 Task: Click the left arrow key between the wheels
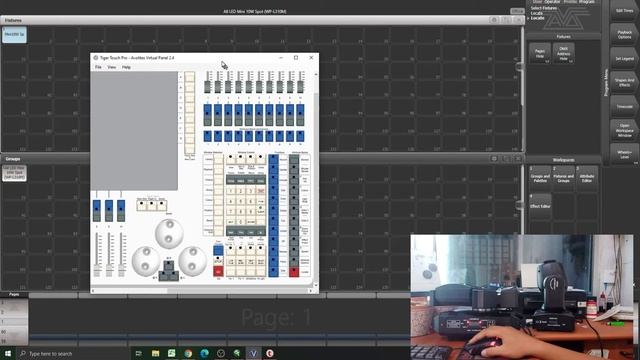click(163, 276)
